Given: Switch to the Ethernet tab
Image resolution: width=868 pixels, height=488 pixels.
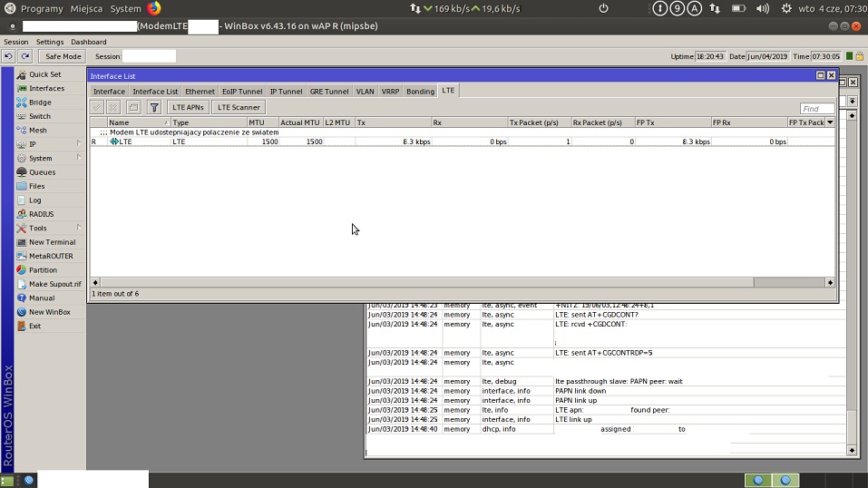Looking at the screenshot, I should coord(200,92).
